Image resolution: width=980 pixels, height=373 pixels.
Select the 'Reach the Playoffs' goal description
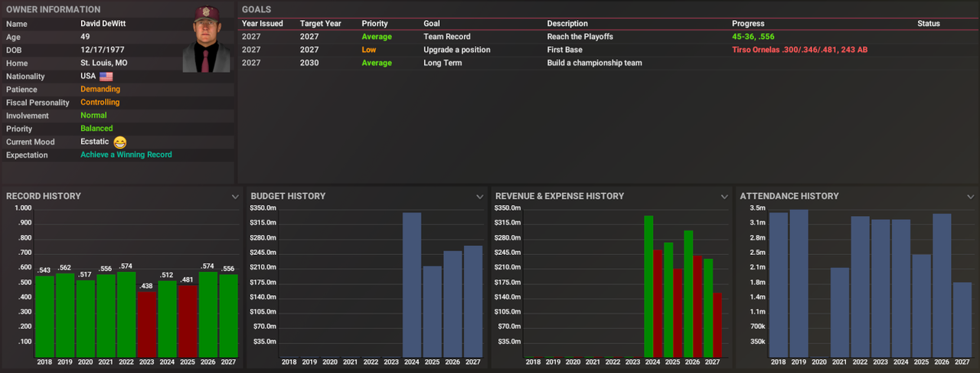coord(580,37)
